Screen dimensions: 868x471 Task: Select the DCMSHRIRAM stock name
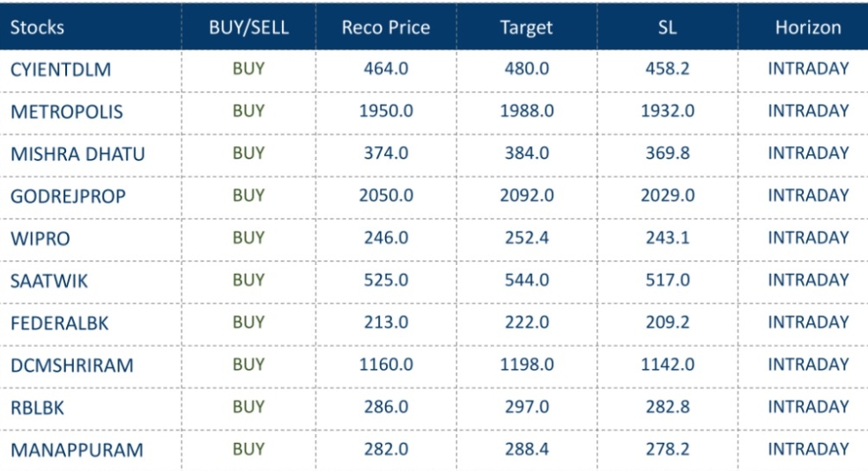(72, 365)
